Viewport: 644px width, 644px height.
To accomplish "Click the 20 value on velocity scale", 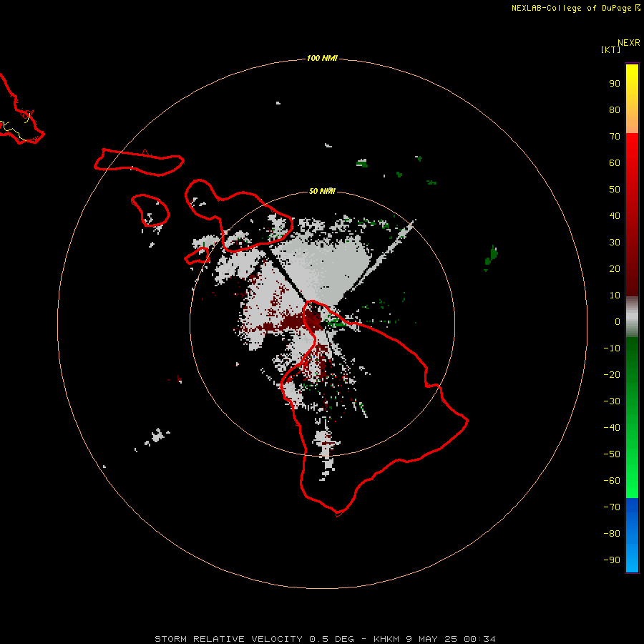I will pyautogui.click(x=615, y=268).
